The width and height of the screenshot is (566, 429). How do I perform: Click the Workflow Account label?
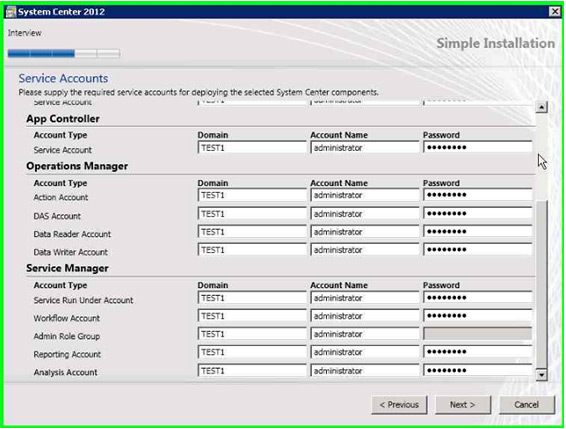click(x=67, y=318)
